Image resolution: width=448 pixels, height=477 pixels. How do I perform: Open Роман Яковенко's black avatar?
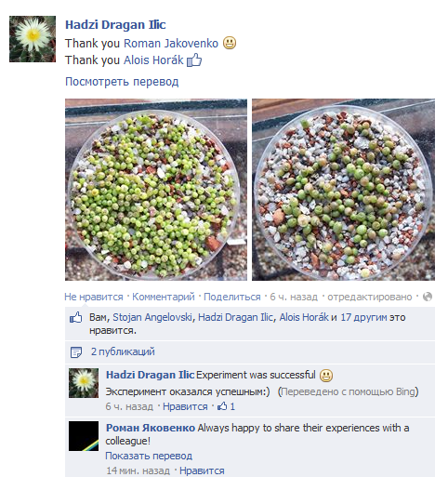pyautogui.click(x=84, y=436)
